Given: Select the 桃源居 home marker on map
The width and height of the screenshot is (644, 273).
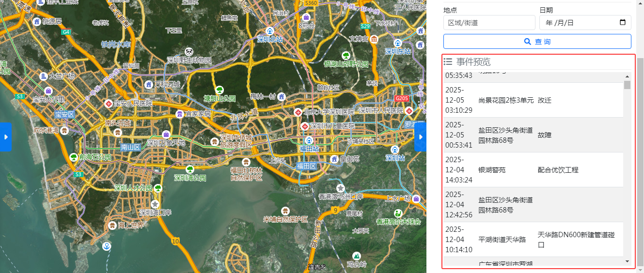Looking at the screenshot, I should (36, 21).
